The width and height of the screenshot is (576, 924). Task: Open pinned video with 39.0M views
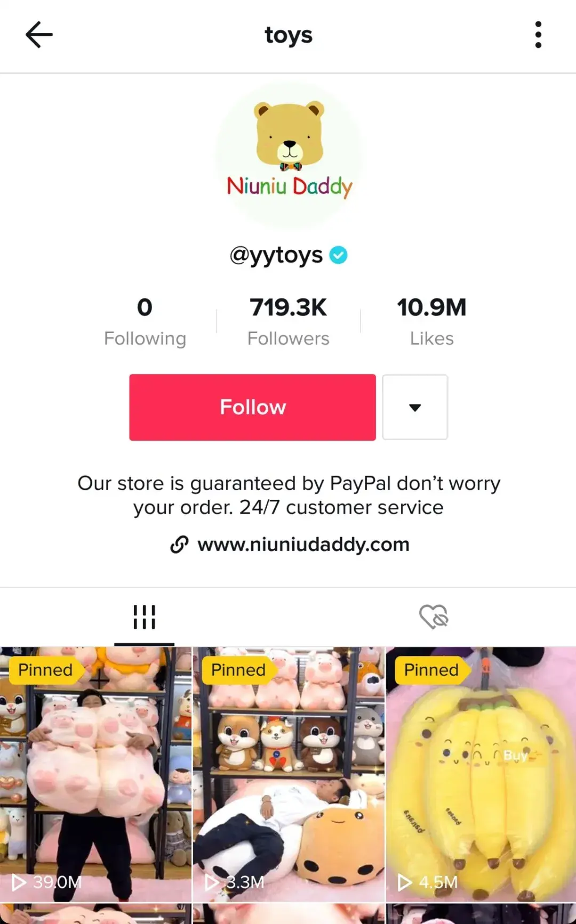[95, 774]
